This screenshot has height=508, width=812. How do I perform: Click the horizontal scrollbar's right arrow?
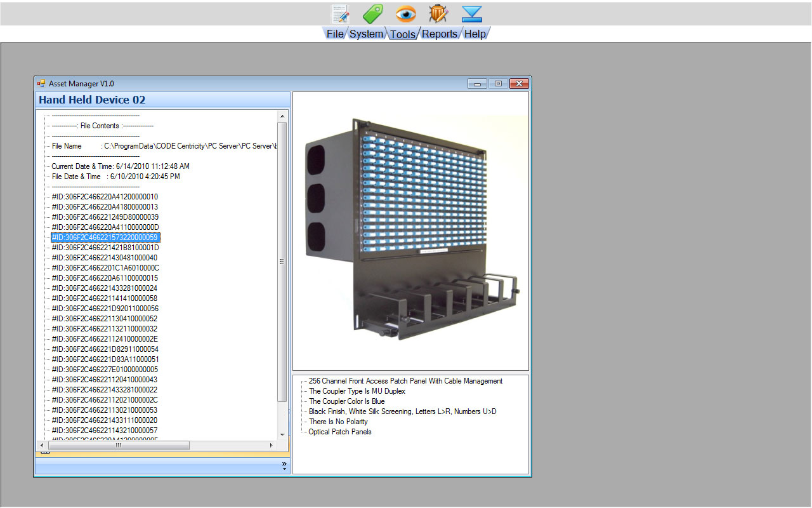(272, 446)
